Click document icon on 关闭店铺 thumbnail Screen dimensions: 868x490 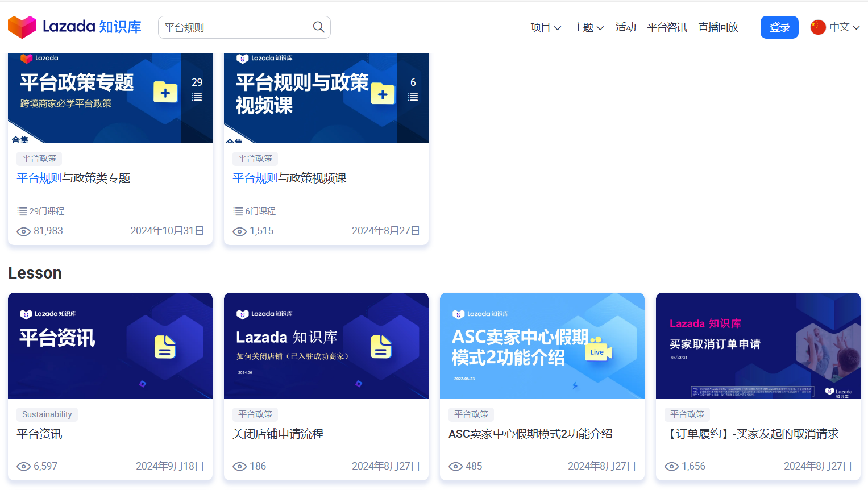tap(381, 347)
